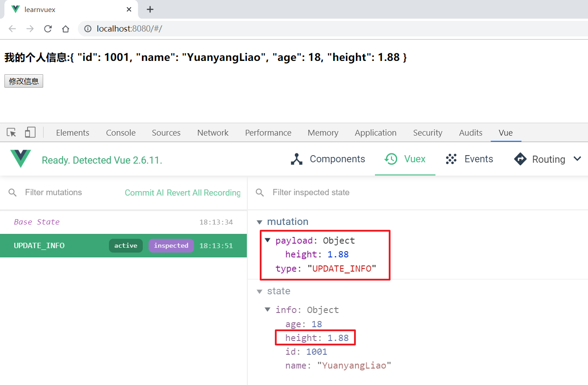Select the Base State entry
This screenshot has height=385, width=588.
[36, 222]
